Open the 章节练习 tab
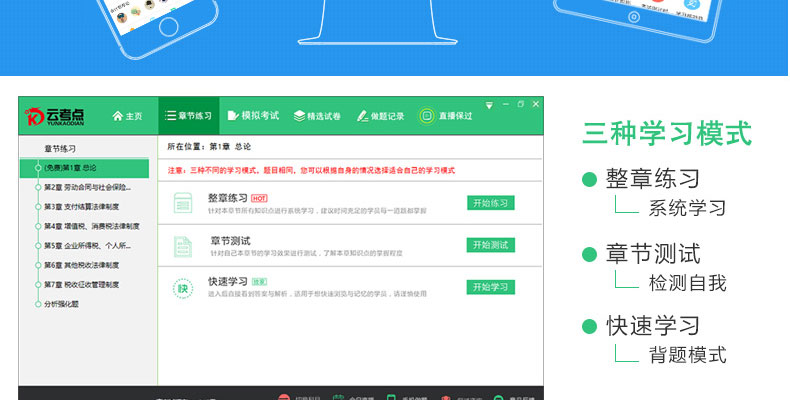The width and height of the screenshot is (790, 400). coord(188,116)
